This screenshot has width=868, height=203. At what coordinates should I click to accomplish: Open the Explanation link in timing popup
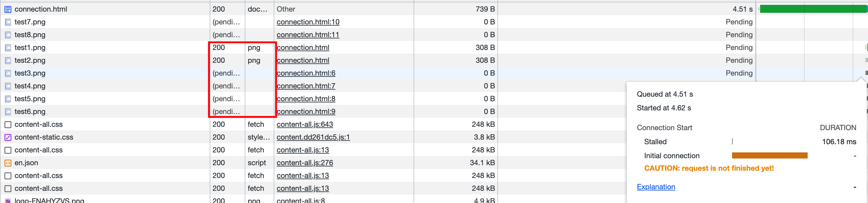tap(655, 187)
